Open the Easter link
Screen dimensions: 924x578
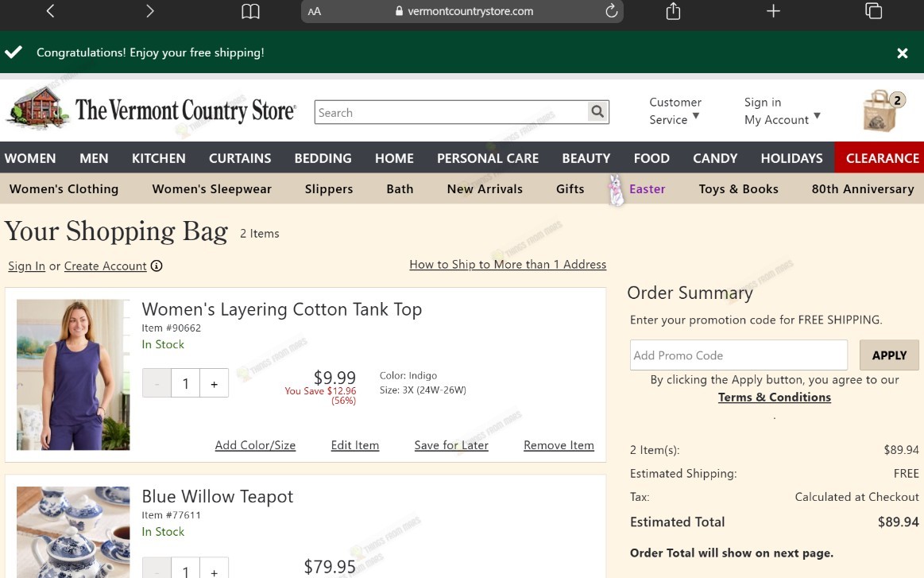pos(647,188)
